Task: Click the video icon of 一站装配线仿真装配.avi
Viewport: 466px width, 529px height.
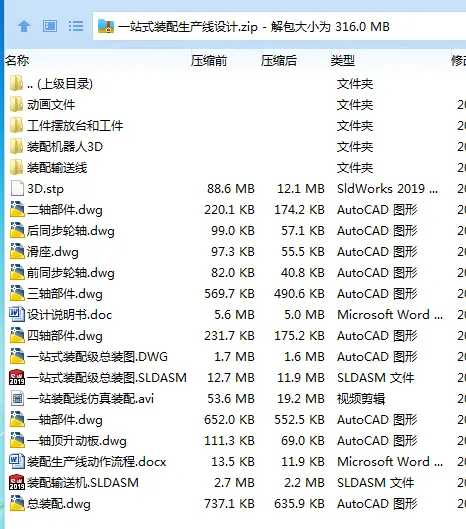Action: 17,398
